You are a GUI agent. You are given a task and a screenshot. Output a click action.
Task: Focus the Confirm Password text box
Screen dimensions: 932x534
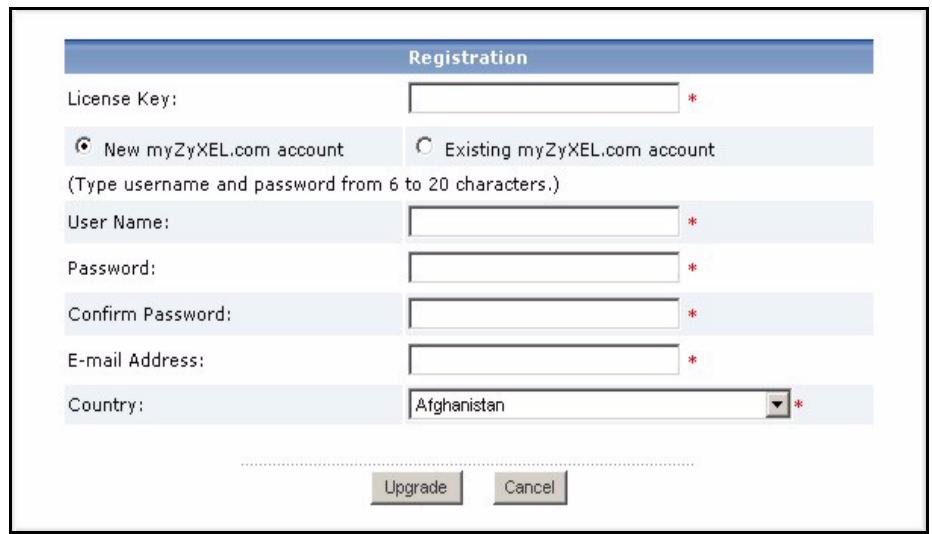544,314
